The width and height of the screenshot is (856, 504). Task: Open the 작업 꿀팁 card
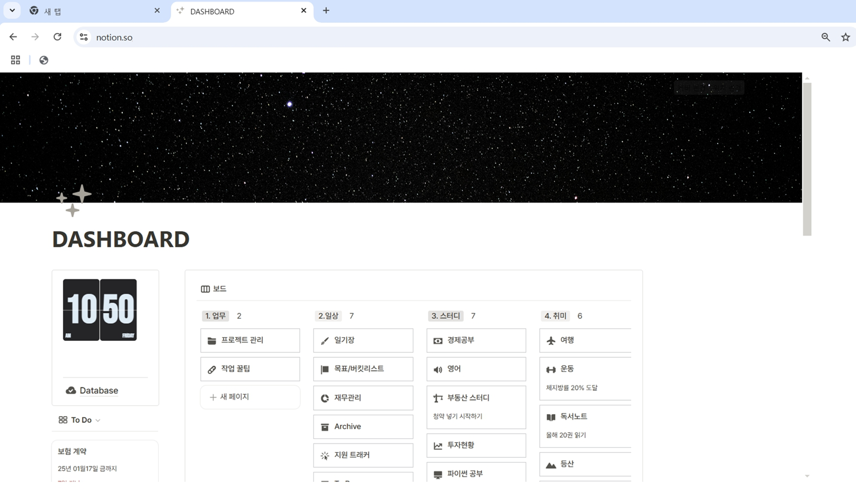pos(250,369)
